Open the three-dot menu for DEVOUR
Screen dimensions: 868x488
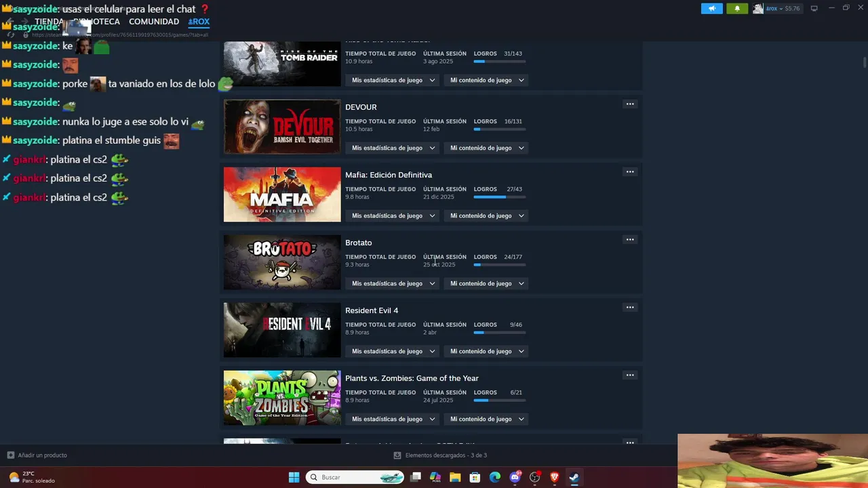(x=630, y=104)
